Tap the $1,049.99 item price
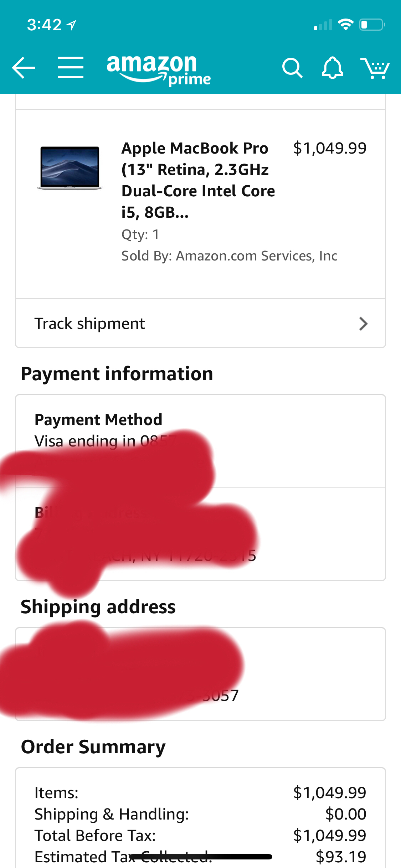The width and height of the screenshot is (401, 868). pyautogui.click(x=329, y=148)
